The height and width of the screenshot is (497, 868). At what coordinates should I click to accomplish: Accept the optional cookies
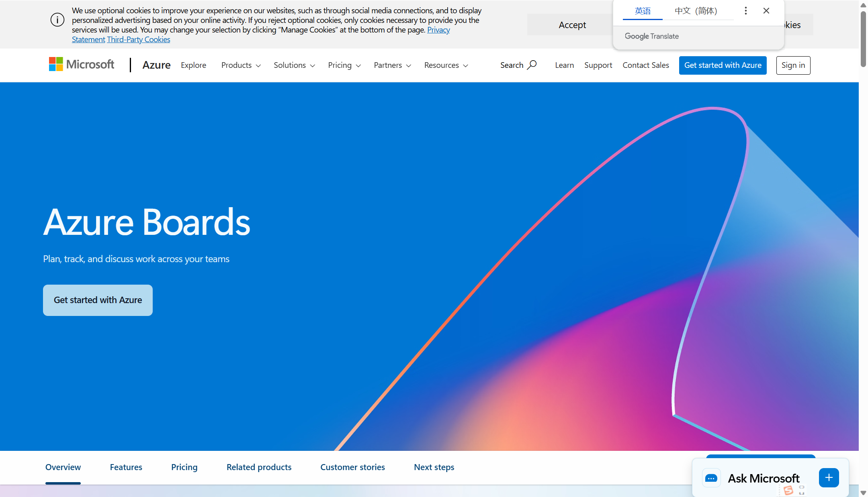(x=572, y=25)
